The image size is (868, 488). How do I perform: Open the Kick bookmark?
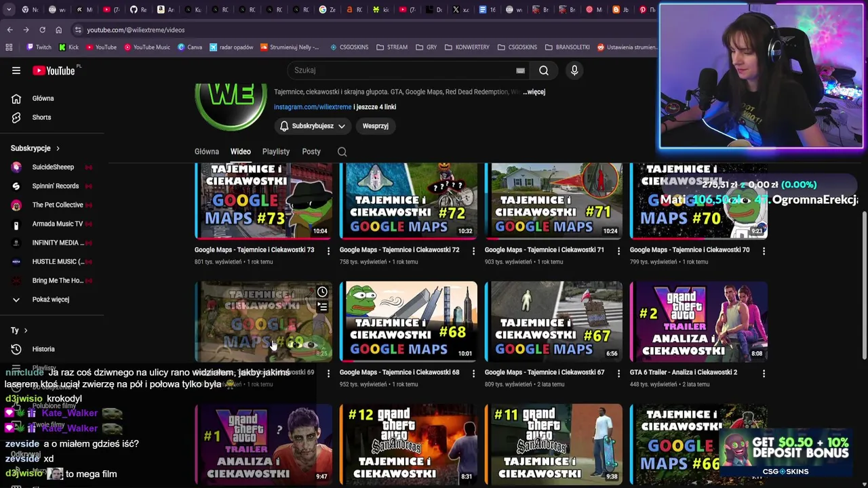click(68, 47)
